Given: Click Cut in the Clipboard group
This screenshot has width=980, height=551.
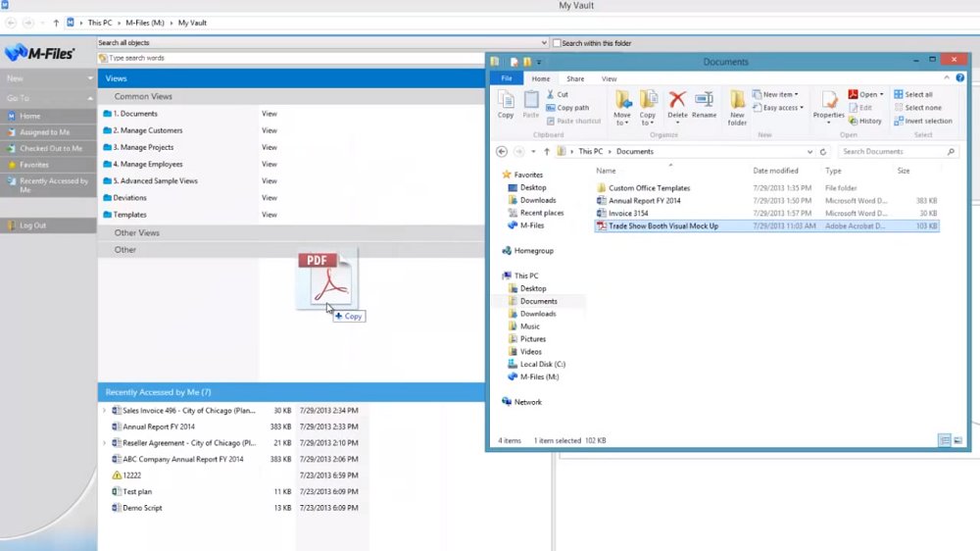Looking at the screenshot, I should tap(558, 94).
